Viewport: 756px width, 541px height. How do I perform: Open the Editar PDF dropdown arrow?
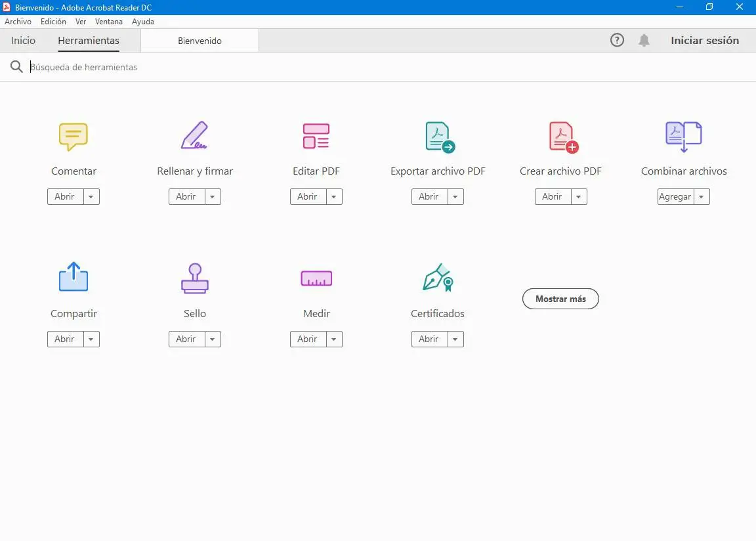point(334,197)
